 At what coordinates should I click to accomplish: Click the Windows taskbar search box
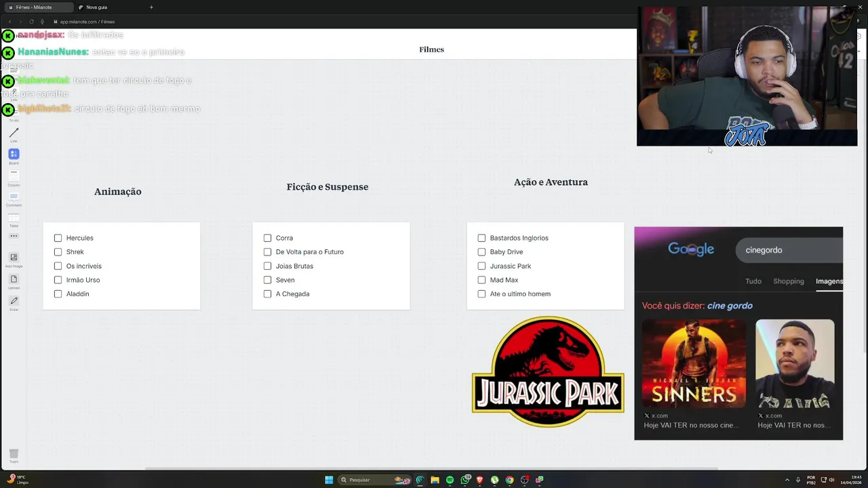tap(375, 480)
